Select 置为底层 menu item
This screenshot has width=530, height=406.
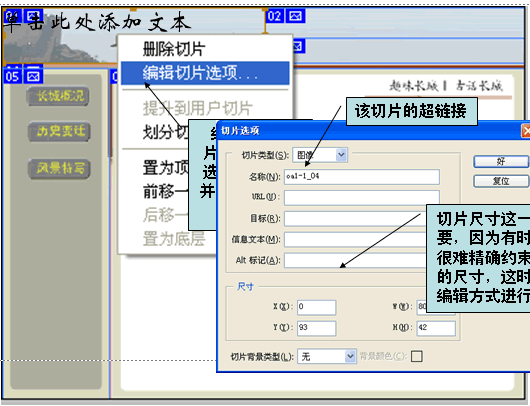click(x=174, y=239)
